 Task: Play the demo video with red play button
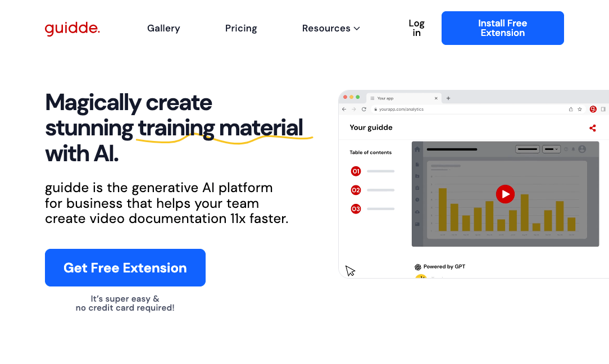505,194
